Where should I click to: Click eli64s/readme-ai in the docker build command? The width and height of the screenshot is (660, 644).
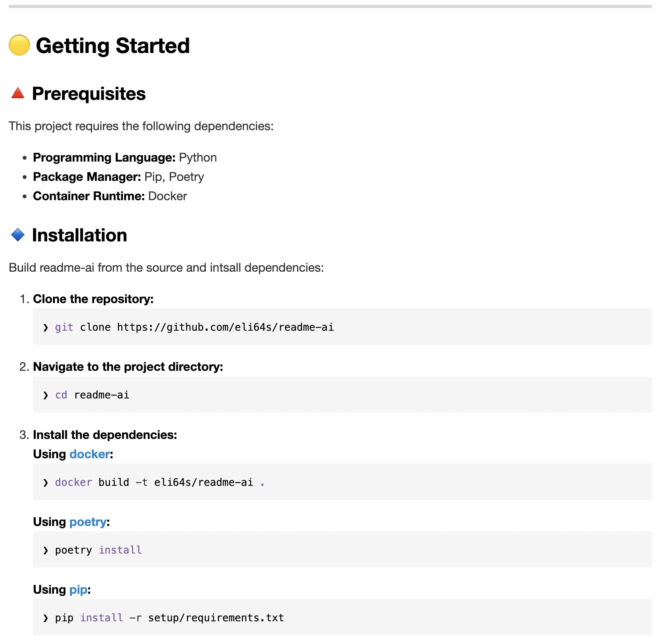(x=204, y=482)
